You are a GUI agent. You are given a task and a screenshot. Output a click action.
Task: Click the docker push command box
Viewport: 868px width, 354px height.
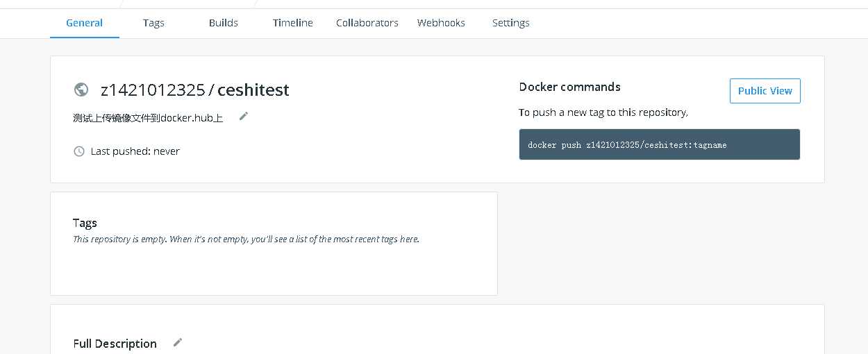pos(659,144)
